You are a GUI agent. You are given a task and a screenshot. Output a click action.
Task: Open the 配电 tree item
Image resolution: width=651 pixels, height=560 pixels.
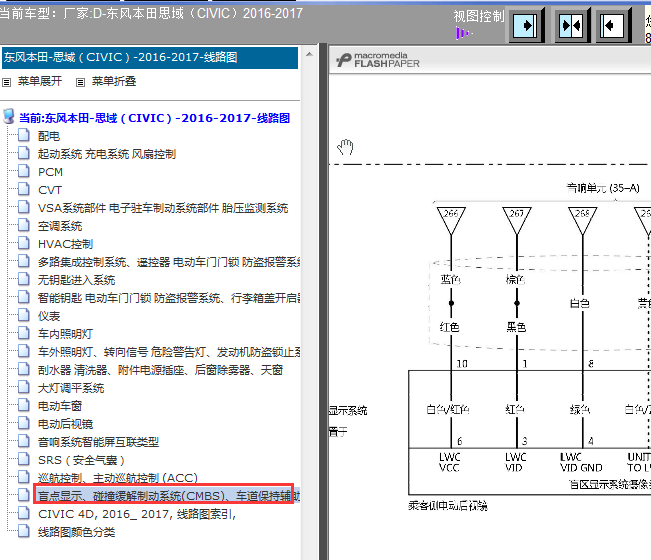coord(49,136)
